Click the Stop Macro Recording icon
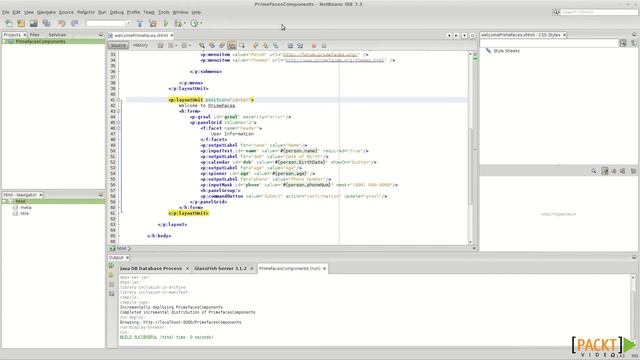 [x=324, y=46]
